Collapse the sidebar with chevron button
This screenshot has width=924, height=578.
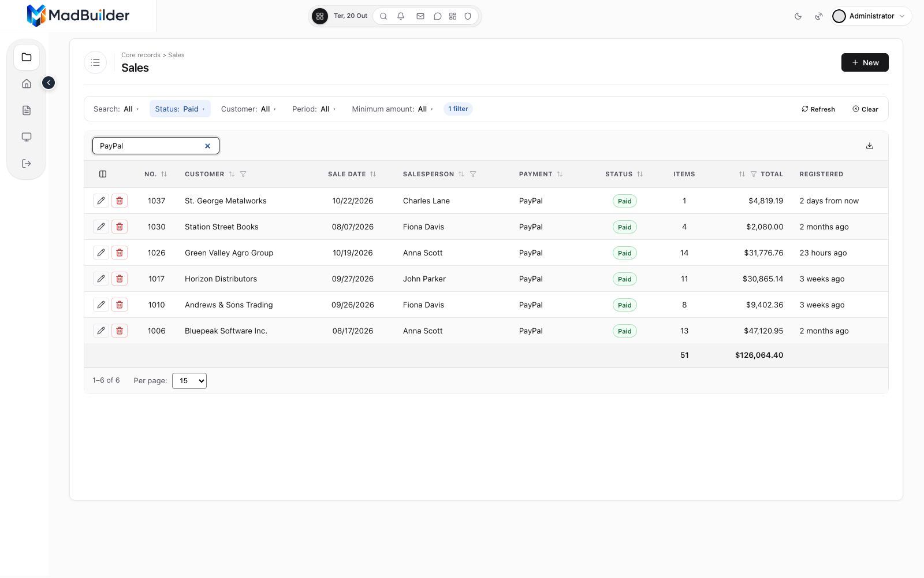[x=49, y=83]
